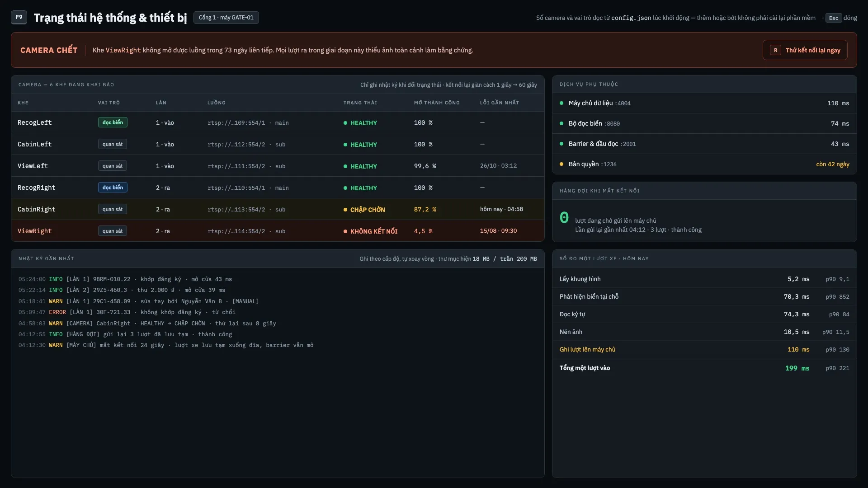The image size is (868, 488).
Task: Click the '99,6 %' success value for ViewLeft
Action: tap(425, 166)
